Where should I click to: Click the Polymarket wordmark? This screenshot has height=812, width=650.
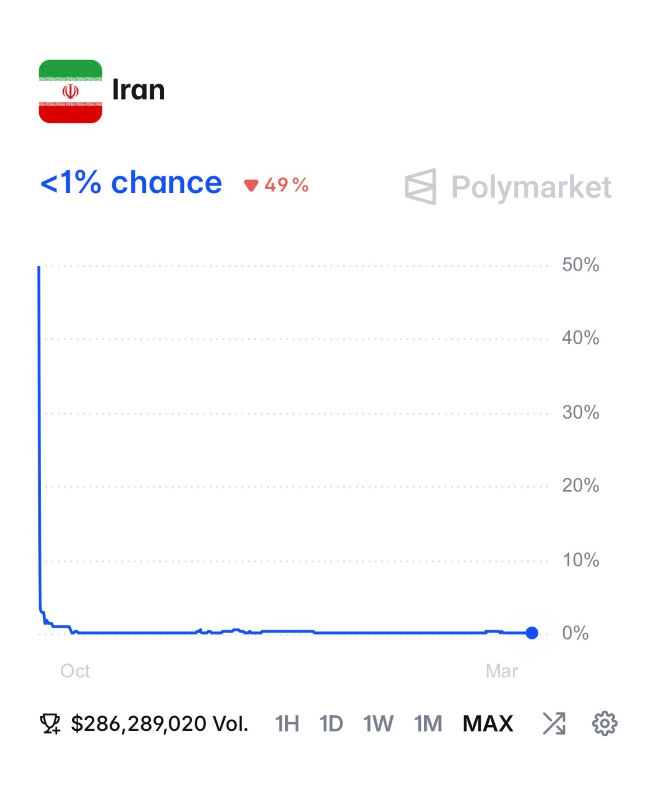(531, 187)
